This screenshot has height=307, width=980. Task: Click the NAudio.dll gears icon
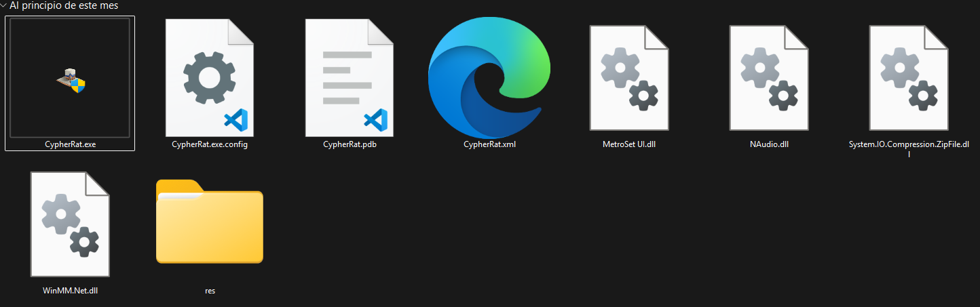click(x=769, y=77)
